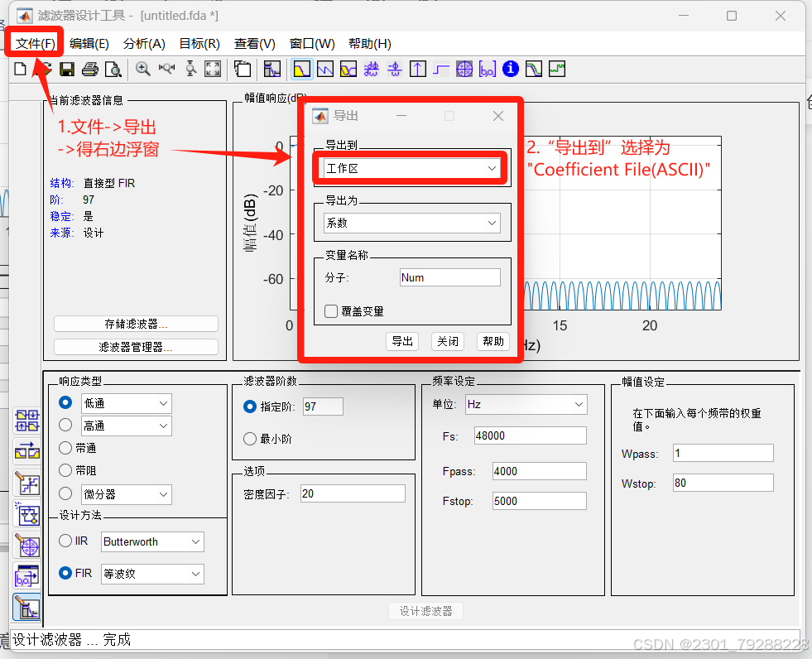Expand the 导出到 dropdown showing 工作区
Image resolution: width=812 pixels, height=659 pixels.
point(411,169)
